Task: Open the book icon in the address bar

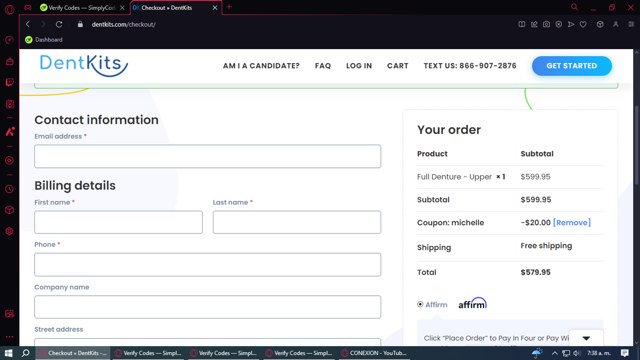Action: [522, 24]
